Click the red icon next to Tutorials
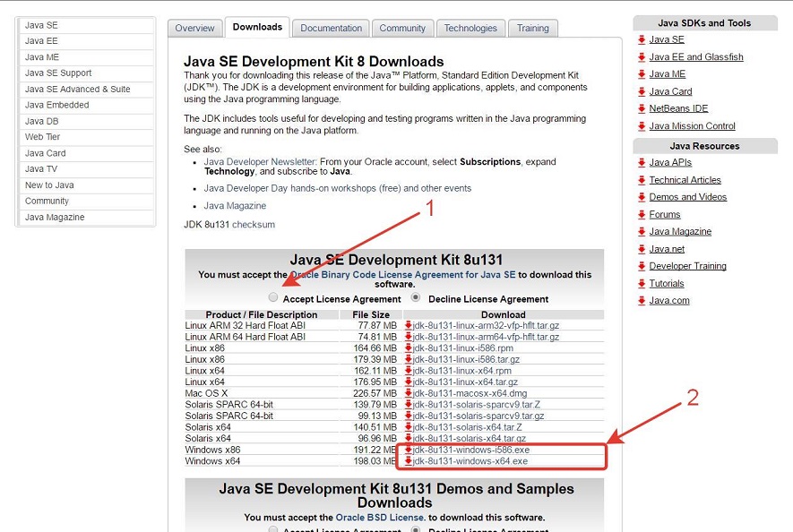Image resolution: width=793 pixels, height=532 pixels. click(x=642, y=283)
